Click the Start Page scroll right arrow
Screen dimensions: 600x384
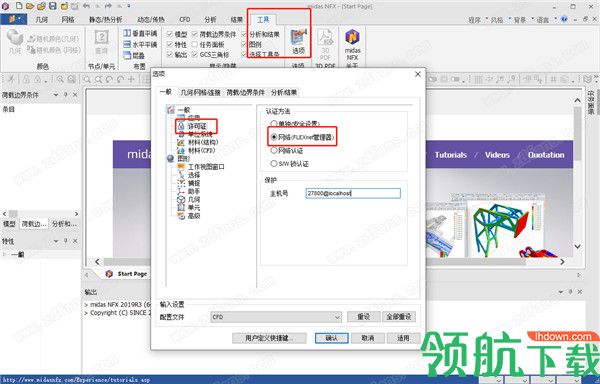562,262
